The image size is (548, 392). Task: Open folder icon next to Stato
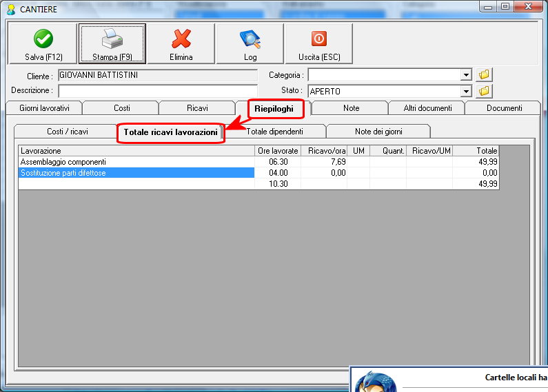484,91
